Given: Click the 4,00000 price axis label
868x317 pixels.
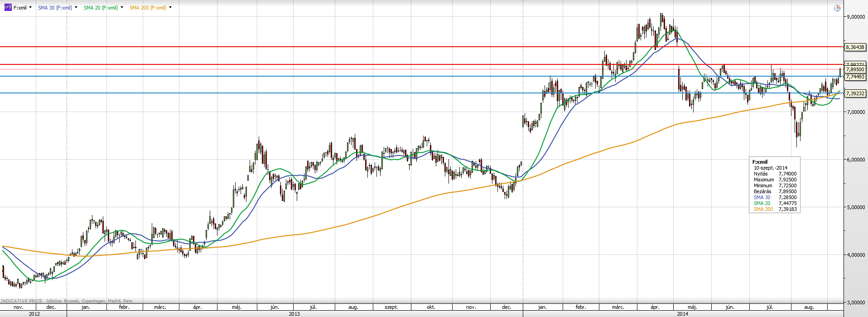Looking at the screenshot, I should coord(855,255).
